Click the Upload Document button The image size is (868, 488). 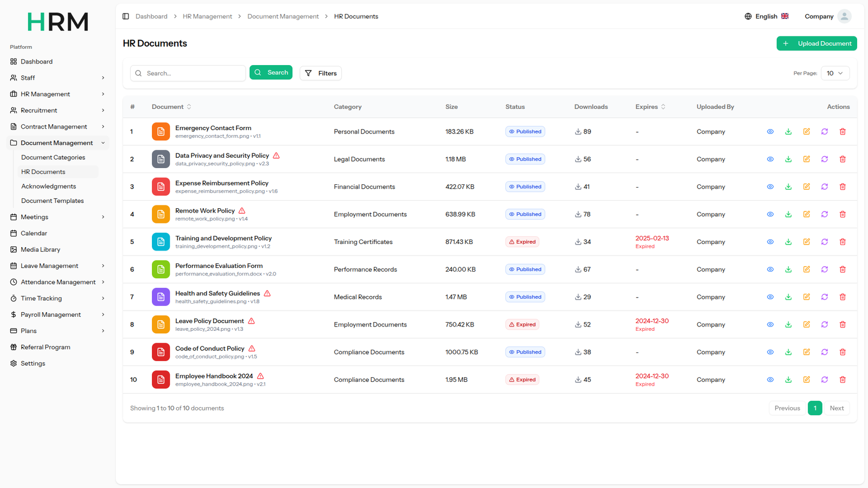[816, 43]
